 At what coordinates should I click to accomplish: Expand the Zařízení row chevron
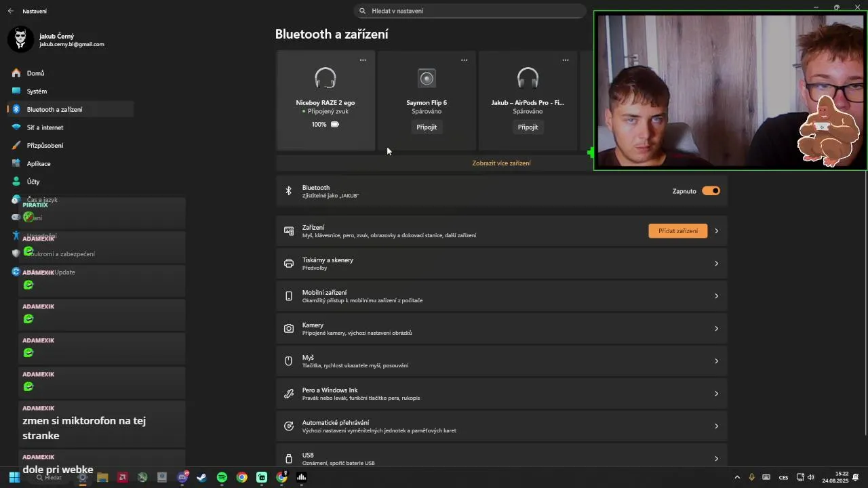[x=716, y=231]
